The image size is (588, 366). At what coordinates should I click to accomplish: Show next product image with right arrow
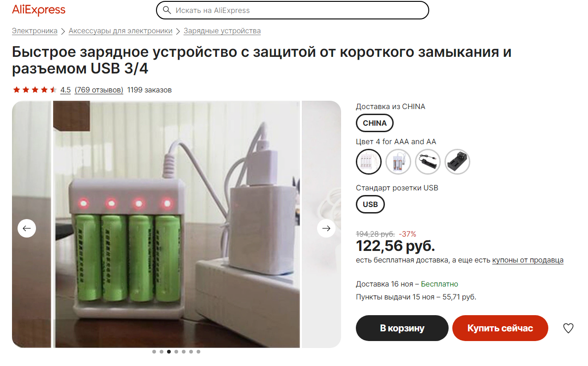[326, 228]
